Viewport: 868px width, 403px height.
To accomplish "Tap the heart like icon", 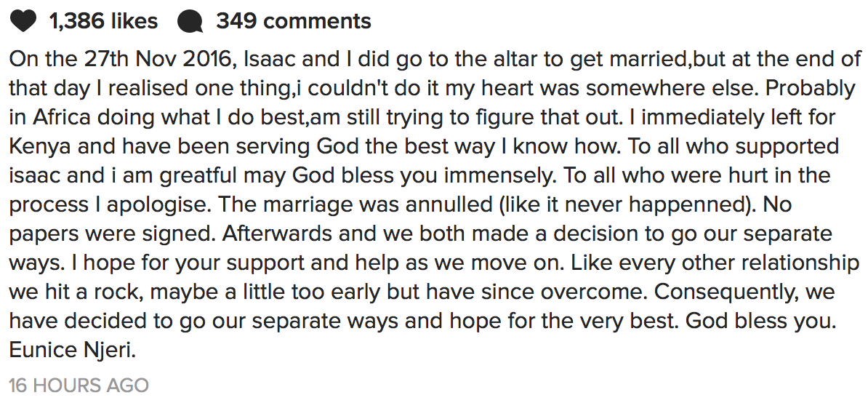I will 23,22.
